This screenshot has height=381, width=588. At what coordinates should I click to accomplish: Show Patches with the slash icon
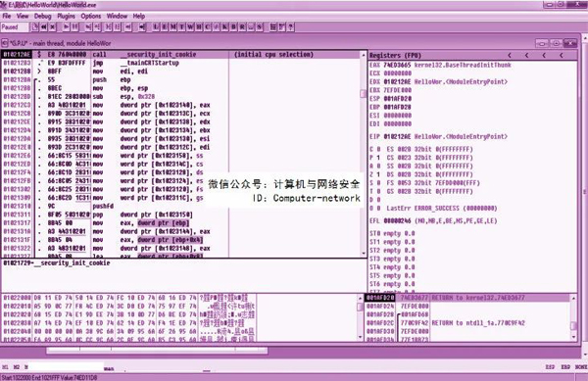pyautogui.click(x=217, y=27)
